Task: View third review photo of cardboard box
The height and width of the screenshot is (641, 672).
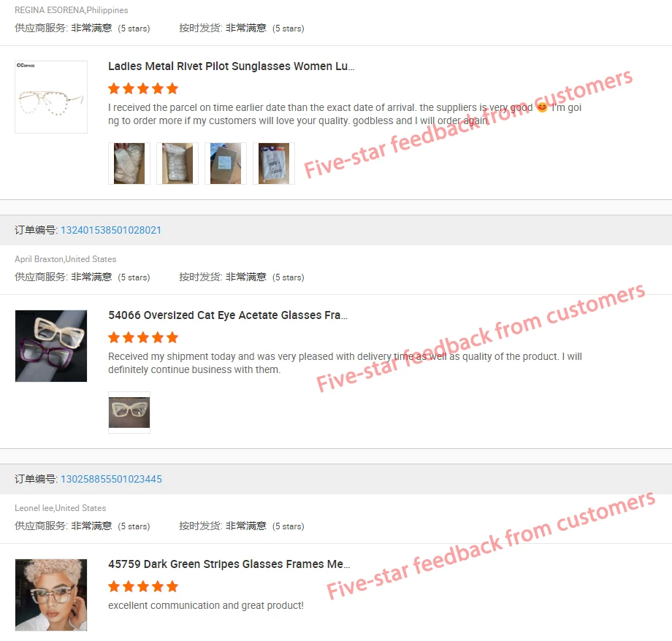Action: (226, 164)
